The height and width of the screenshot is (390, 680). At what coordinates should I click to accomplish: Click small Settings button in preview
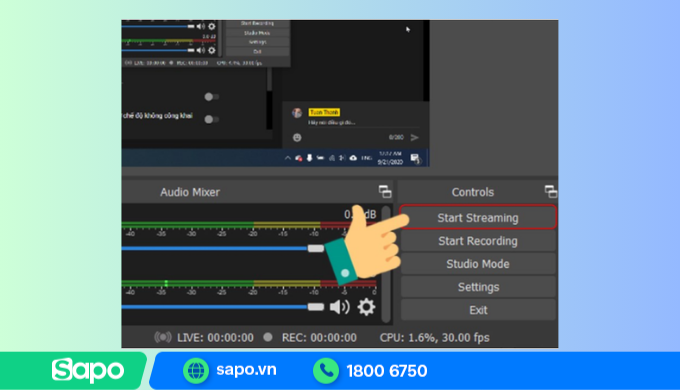point(257,42)
